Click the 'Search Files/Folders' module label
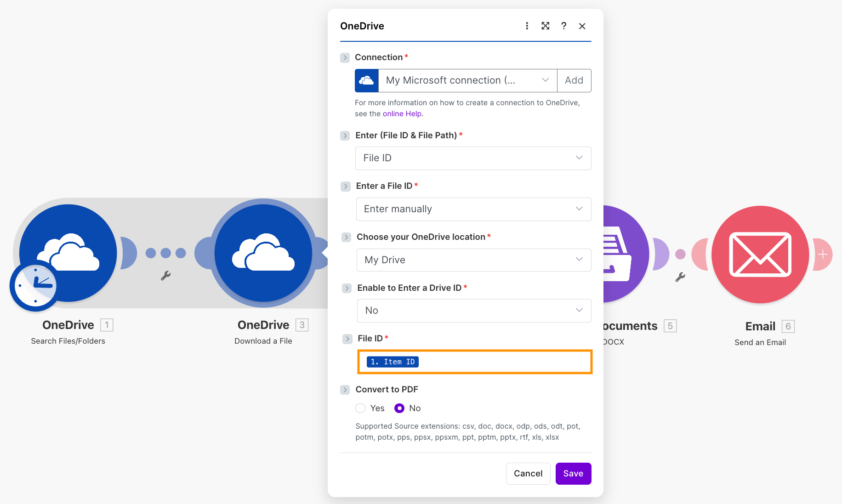 click(x=68, y=341)
